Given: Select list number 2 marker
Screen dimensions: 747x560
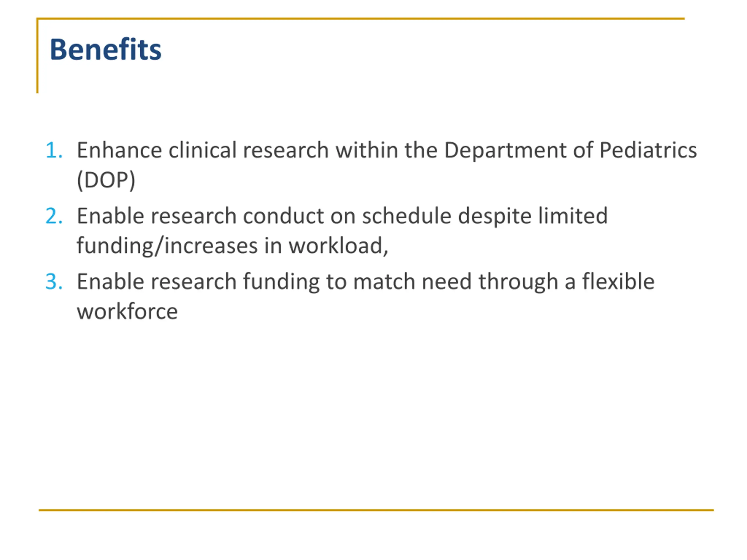Looking at the screenshot, I should [54, 216].
